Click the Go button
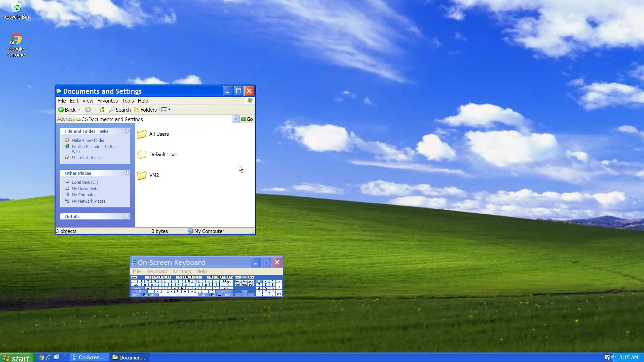 (247, 119)
